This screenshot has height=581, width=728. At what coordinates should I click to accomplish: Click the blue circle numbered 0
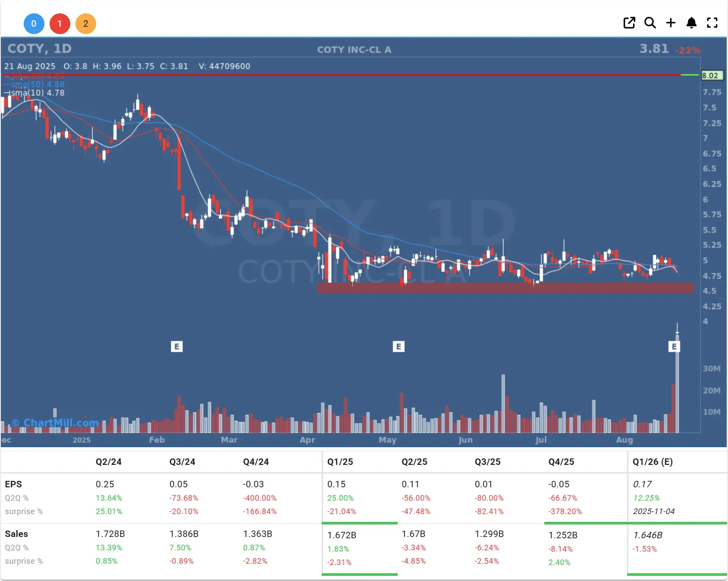click(x=34, y=24)
